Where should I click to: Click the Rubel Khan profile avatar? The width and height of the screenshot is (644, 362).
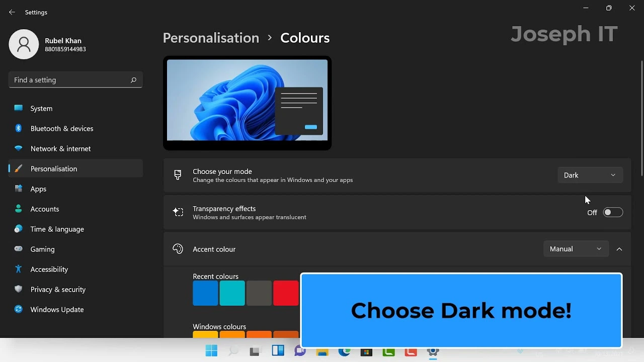(x=24, y=44)
